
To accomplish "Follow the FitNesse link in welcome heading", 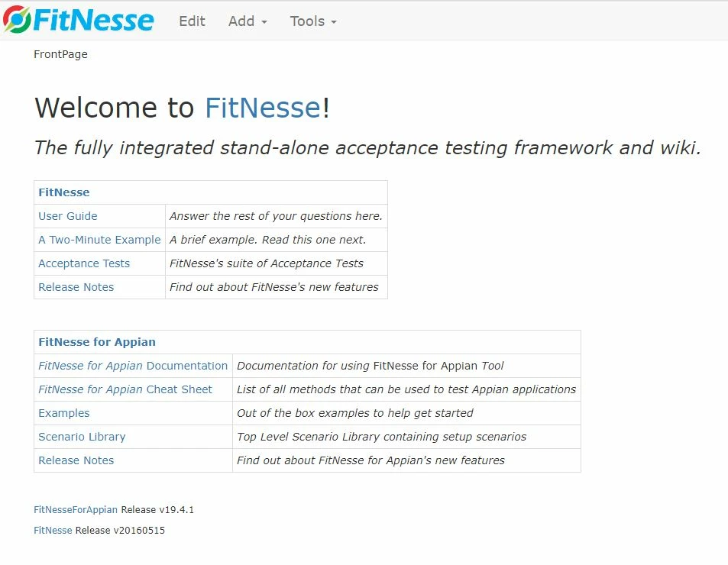I will pyautogui.click(x=263, y=108).
